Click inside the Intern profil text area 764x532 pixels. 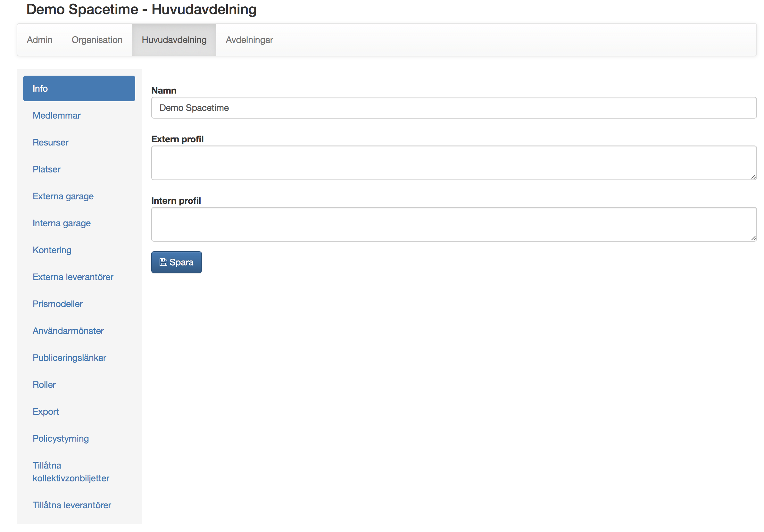(x=453, y=224)
